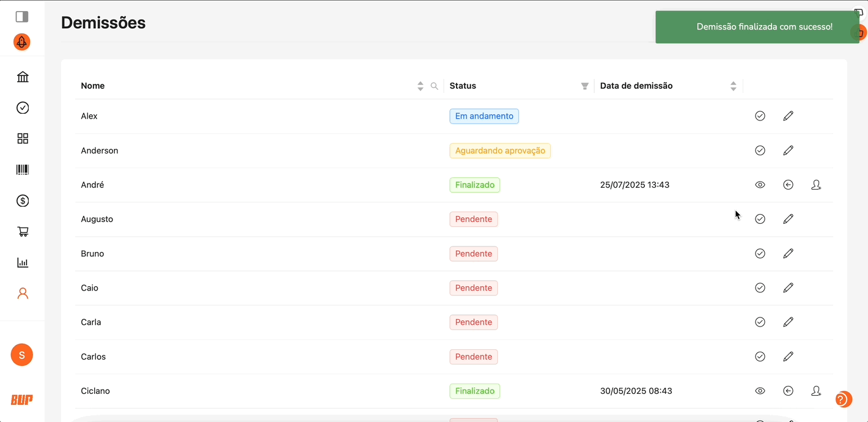The width and height of the screenshot is (868, 422).
Task: Click André's user profile icon
Action: 816,185
